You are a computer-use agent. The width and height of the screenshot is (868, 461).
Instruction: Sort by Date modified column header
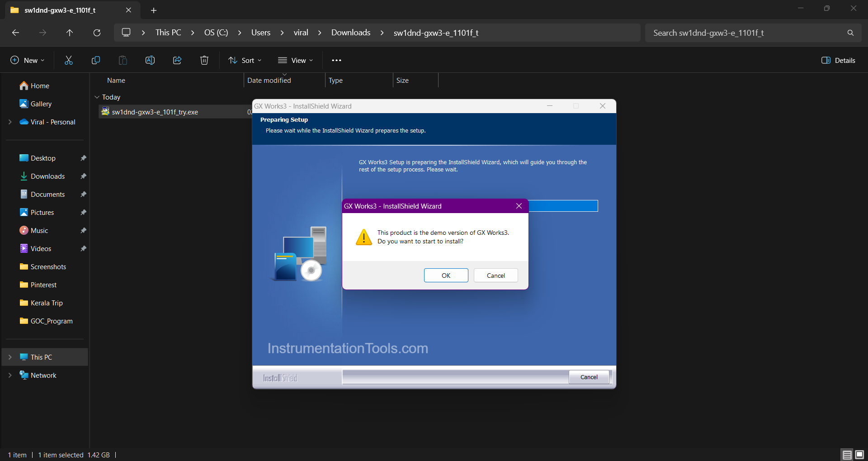[x=269, y=80]
